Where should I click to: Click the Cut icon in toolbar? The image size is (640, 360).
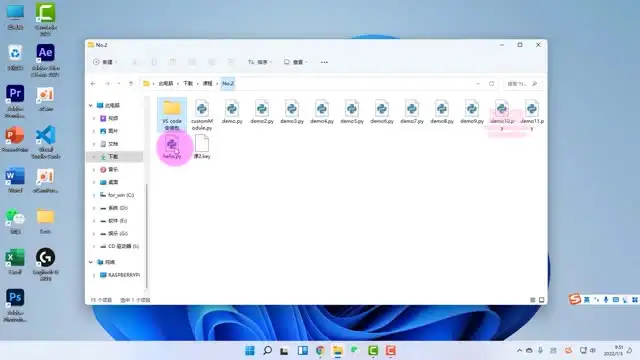pyautogui.click(x=134, y=62)
